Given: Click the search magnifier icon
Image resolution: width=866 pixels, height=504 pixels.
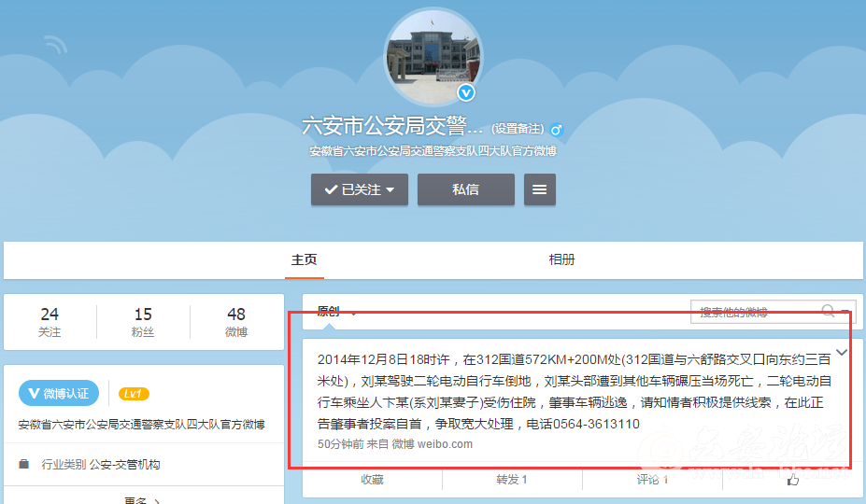Looking at the screenshot, I should pos(828,311).
